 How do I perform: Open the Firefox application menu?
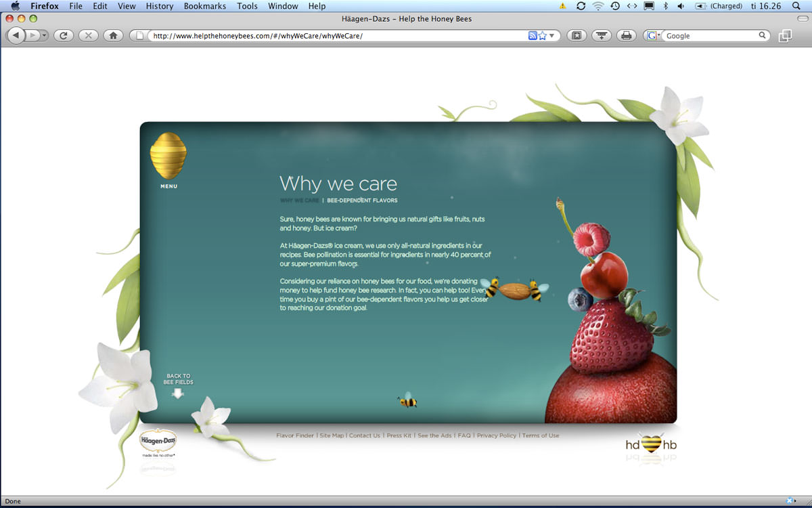coord(45,6)
